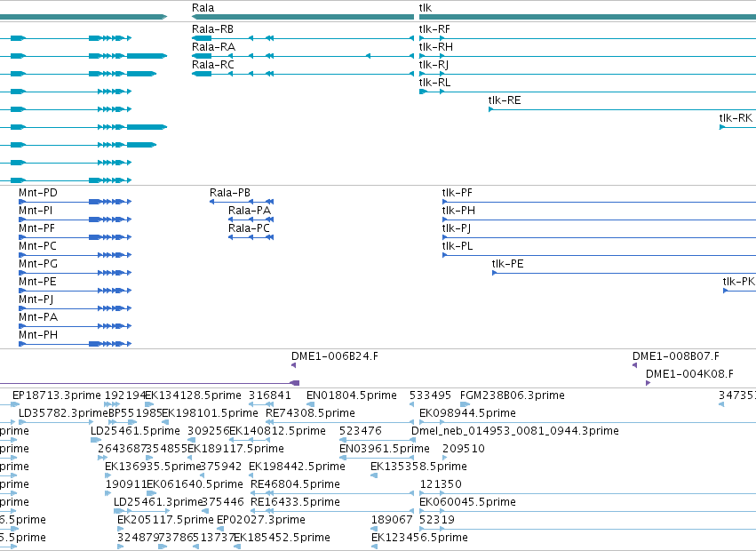756x551 pixels.
Task: Select EST EN03961.5prime
Action: click(x=377, y=458)
